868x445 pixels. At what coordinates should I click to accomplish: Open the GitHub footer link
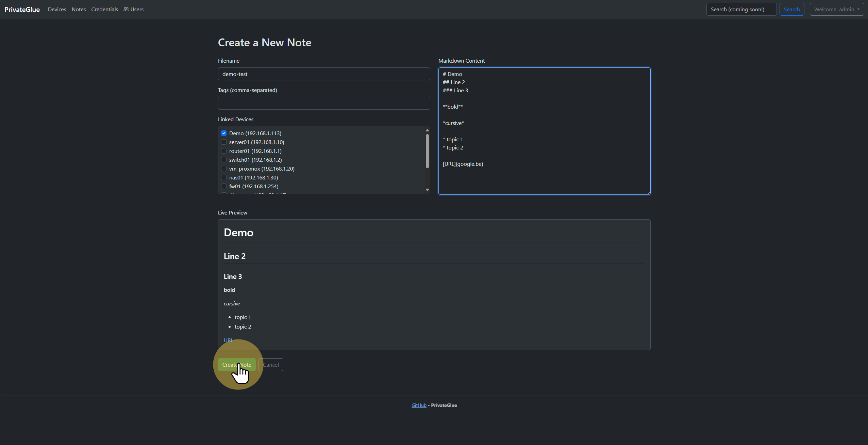[419, 405]
